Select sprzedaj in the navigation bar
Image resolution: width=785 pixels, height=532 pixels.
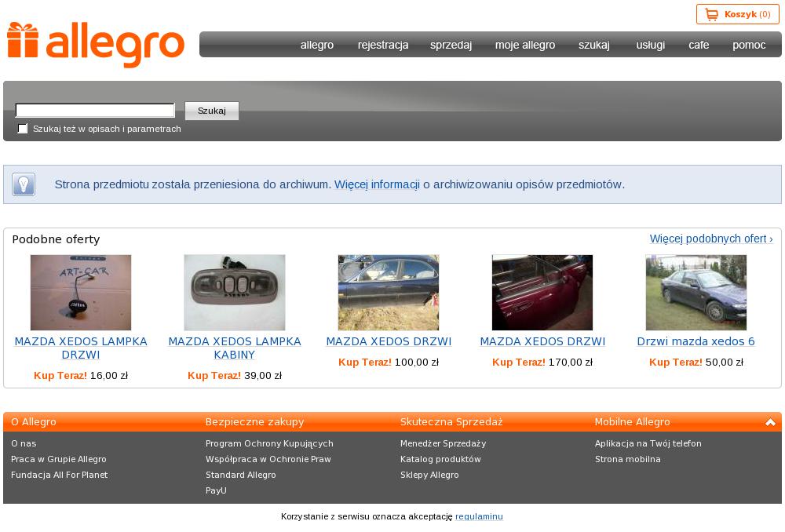point(451,45)
